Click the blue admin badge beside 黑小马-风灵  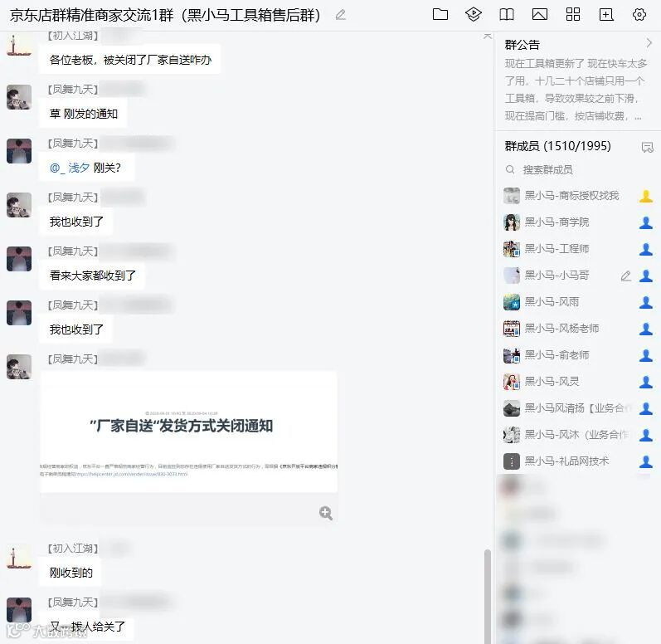(646, 382)
